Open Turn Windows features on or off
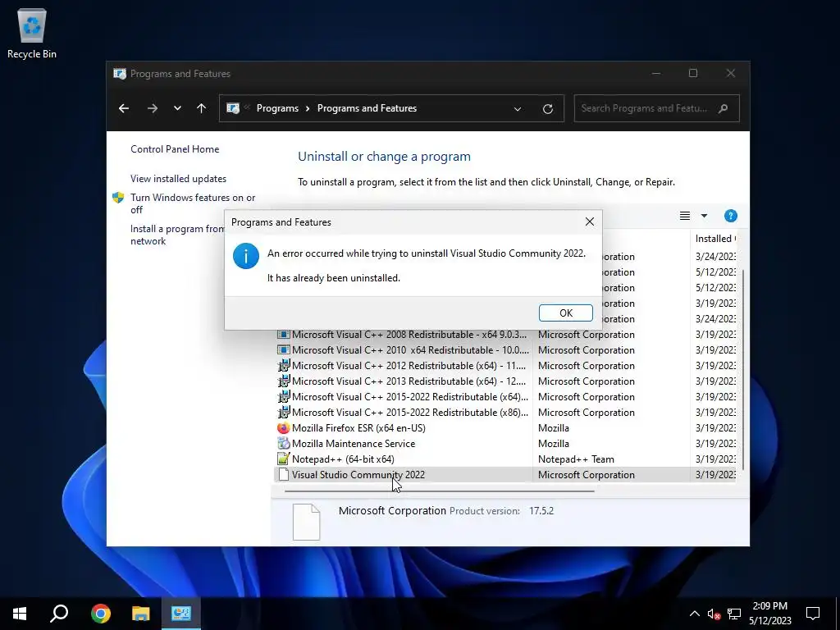This screenshot has height=630, width=840. [x=193, y=203]
